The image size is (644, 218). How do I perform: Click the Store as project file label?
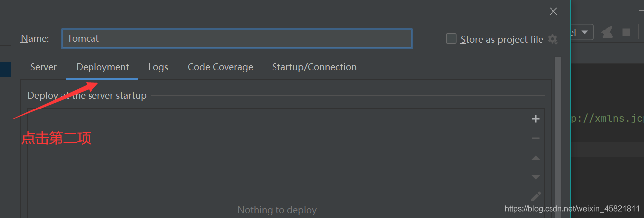[x=501, y=39]
